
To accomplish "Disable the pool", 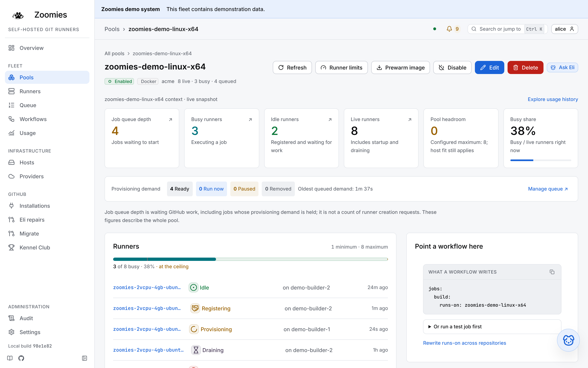I will [452, 67].
